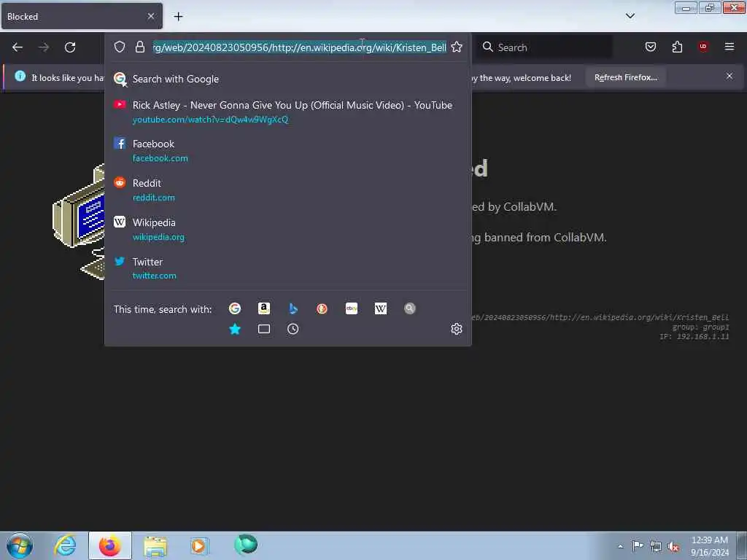
Task: Open the teal round taskbar app
Action: point(246,545)
